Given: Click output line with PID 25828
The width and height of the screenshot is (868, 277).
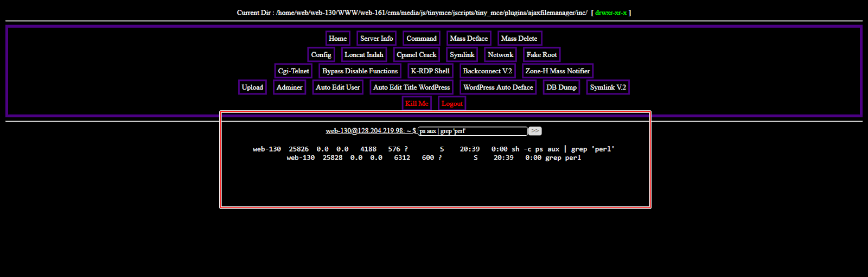Looking at the screenshot, I should coord(433,158).
